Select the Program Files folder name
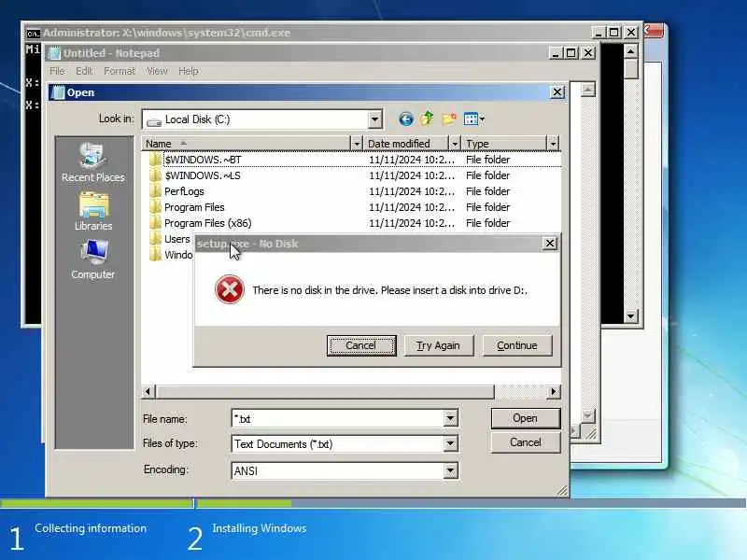 pyautogui.click(x=194, y=207)
